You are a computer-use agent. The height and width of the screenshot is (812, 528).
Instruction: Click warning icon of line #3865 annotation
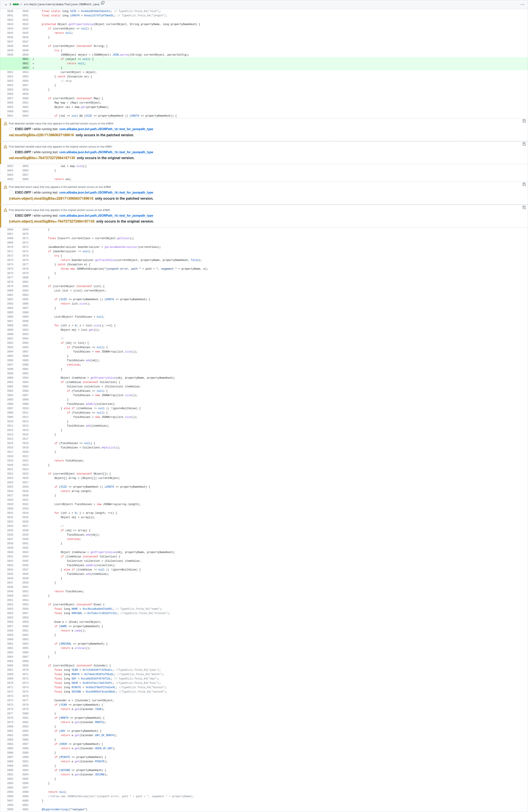coord(5,210)
